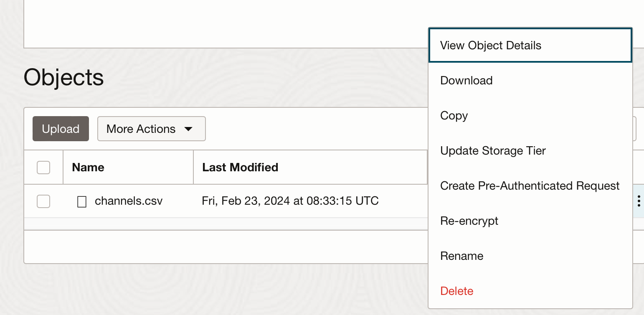Click Re-encrypt in the actions menu
Screen dimensions: 644x315
pyautogui.click(x=469, y=221)
